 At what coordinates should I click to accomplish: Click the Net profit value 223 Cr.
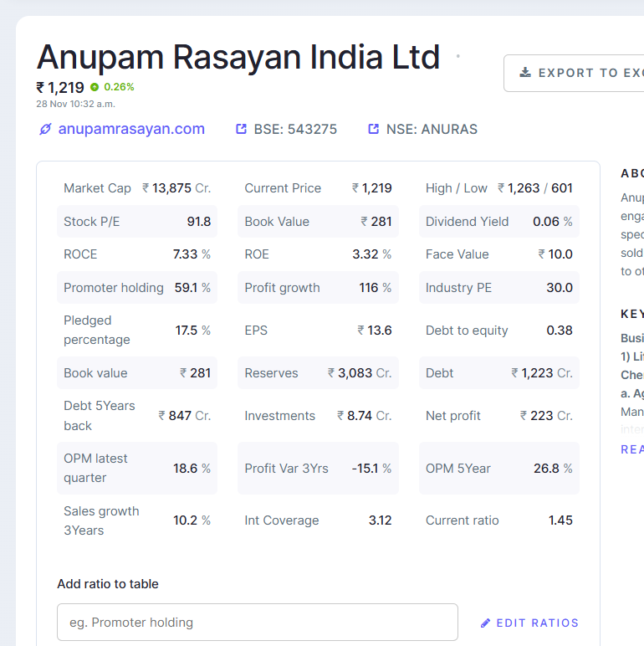point(546,416)
